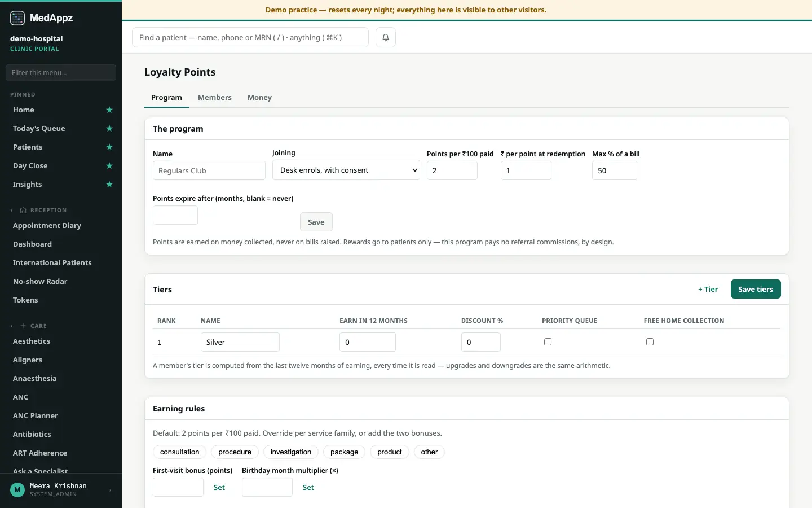The image size is (812, 508).
Task: Toggle the Patients pin star
Action: click(x=109, y=147)
